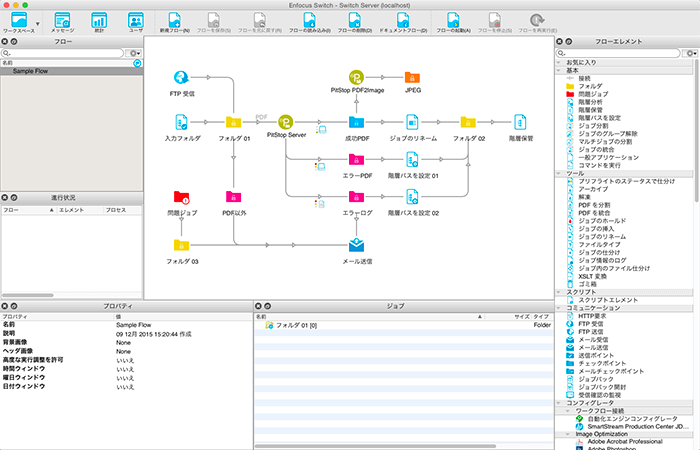
Task: Open the workspace dropdown arrow in toolbar
Action: 38,24
